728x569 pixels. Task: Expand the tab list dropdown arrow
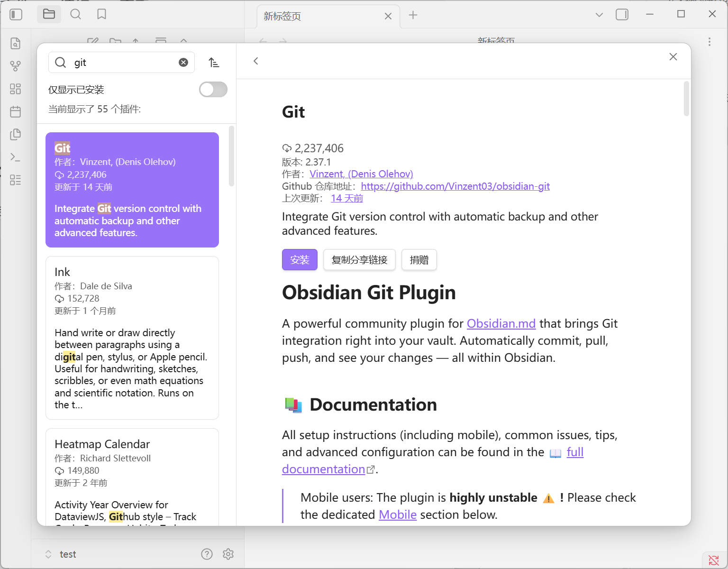[599, 15]
